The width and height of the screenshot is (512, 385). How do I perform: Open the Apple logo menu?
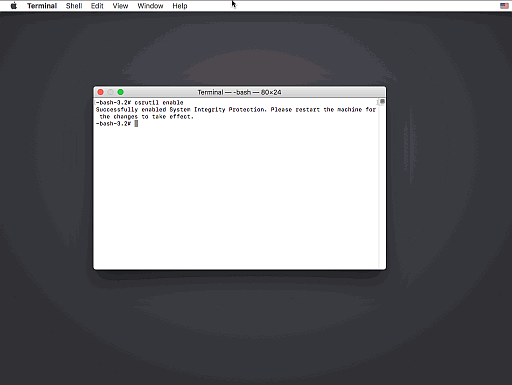point(14,6)
